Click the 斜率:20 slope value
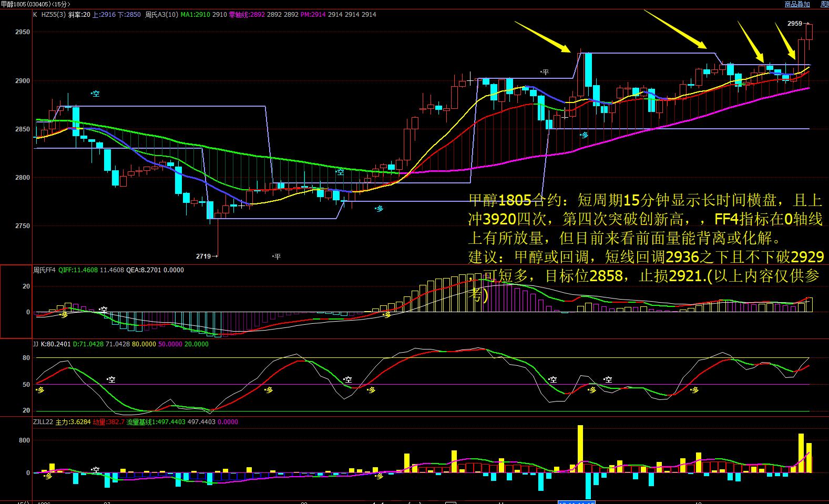Viewport: 829px width, 504px height. pyautogui.click(x=79, y=15)
